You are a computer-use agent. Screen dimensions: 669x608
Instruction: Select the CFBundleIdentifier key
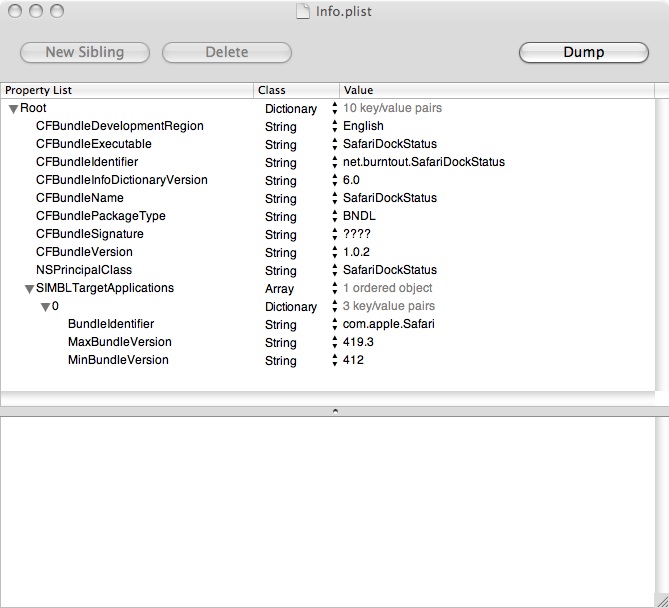pyautogui.click(x=87, y=162)
